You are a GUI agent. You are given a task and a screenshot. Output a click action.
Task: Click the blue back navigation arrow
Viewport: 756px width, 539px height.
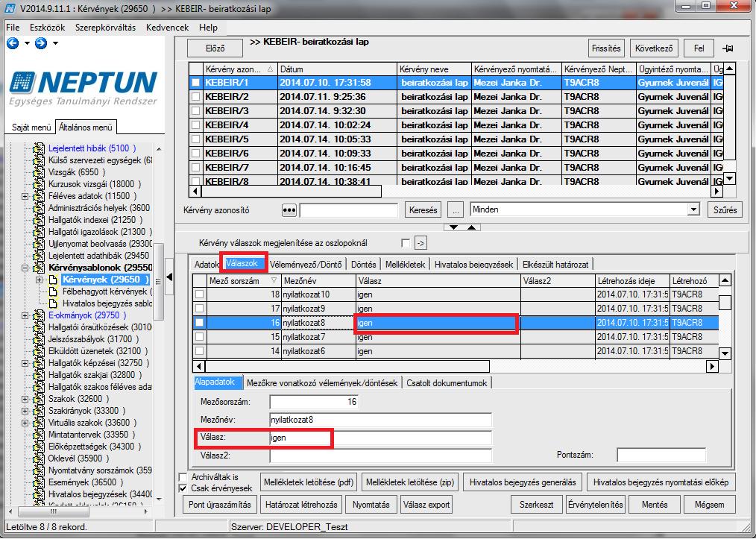point(13,43)
